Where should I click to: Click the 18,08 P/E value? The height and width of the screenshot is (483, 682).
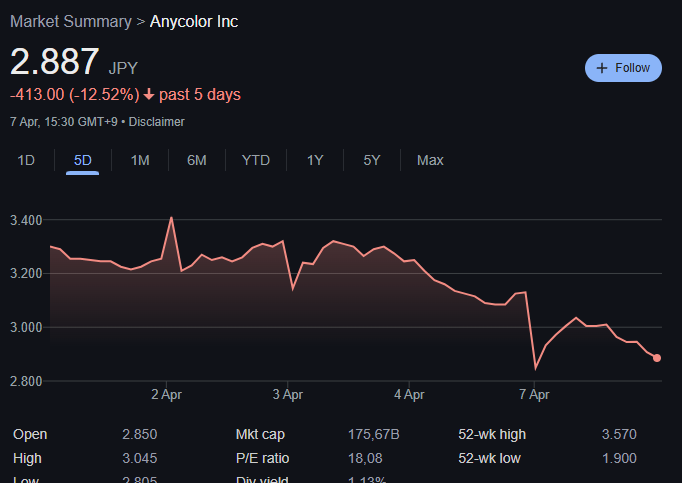coord(365,458)
